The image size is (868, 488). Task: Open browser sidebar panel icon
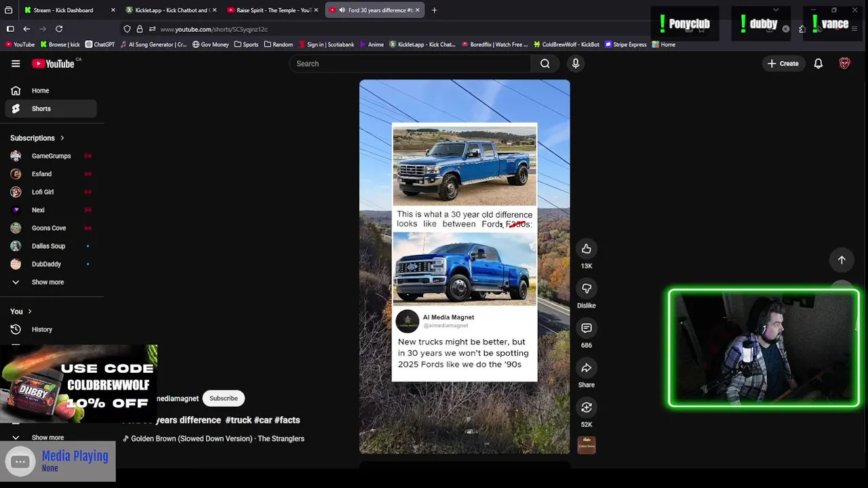tap(10, 29)
